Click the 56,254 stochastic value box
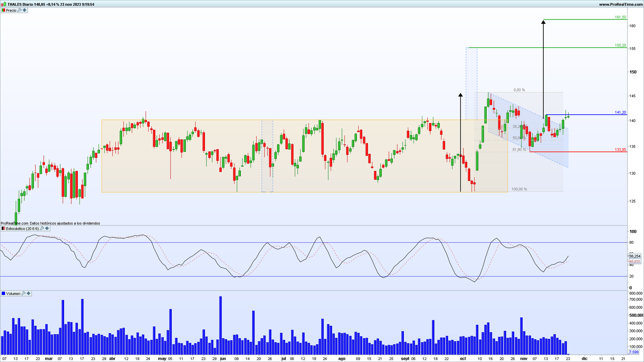Screen dimensions: 644x362 pyautogui.click(x=635, y=256)
